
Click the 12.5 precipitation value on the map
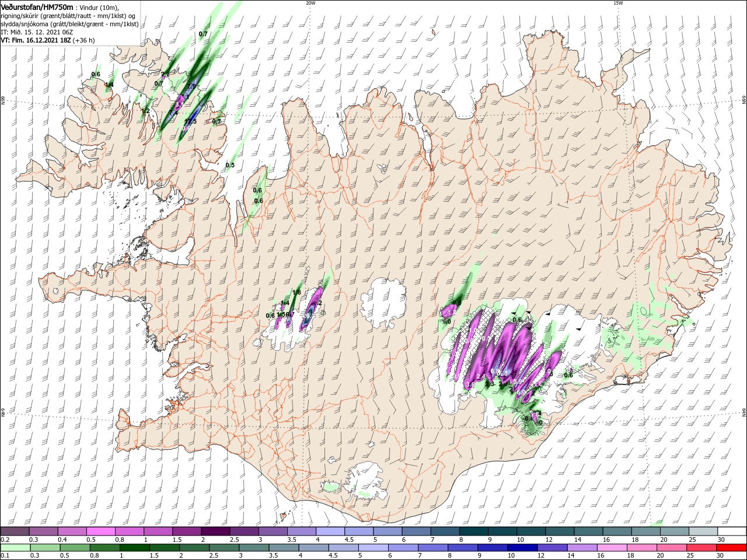[190, 121]
